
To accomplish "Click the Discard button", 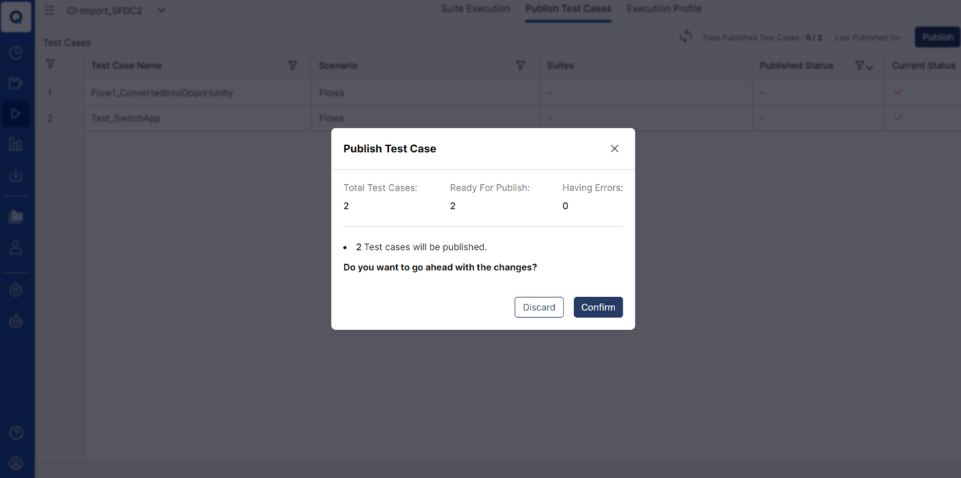I will coord(539,307).
